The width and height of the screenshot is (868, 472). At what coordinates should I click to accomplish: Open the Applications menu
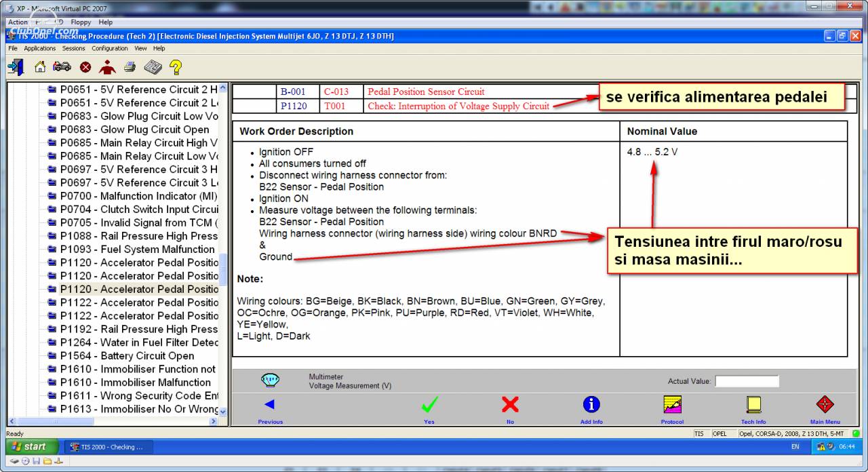click(x=40, y=48)
